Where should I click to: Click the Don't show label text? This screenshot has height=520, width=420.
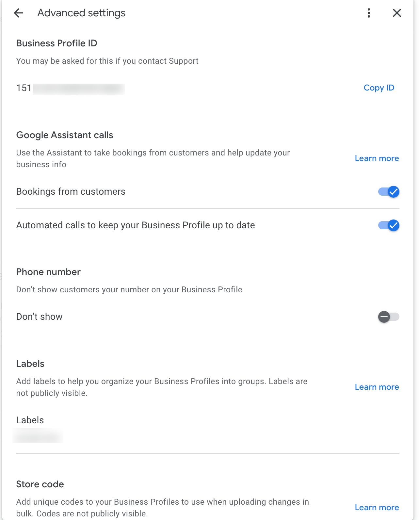click(x=40, y=317)
